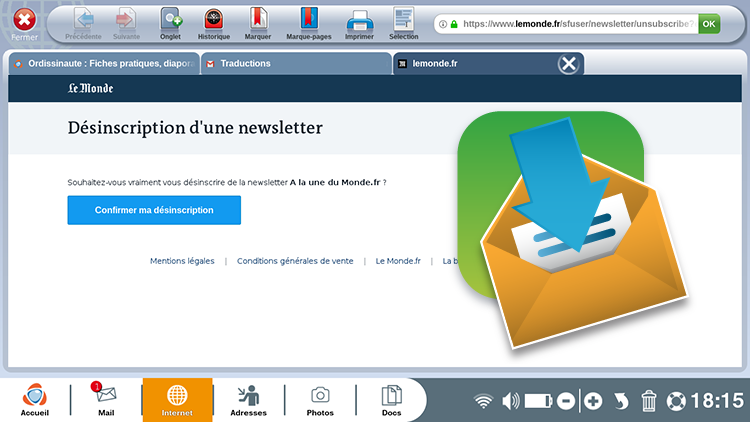The image size is (750, 422).
Task: Click the speaker volume icon
Action: (510, 401)
